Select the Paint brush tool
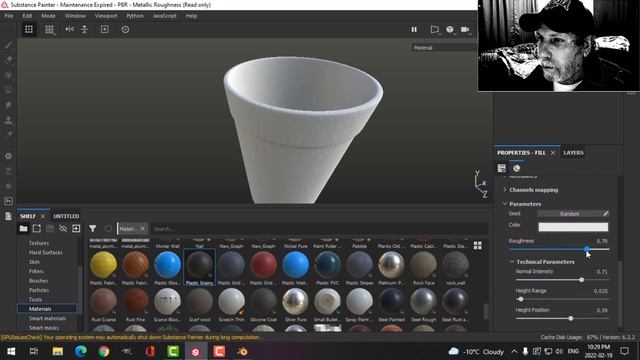The width and height of the screenshot is (640, 360). pyautogui.click(x=8, y=45)
